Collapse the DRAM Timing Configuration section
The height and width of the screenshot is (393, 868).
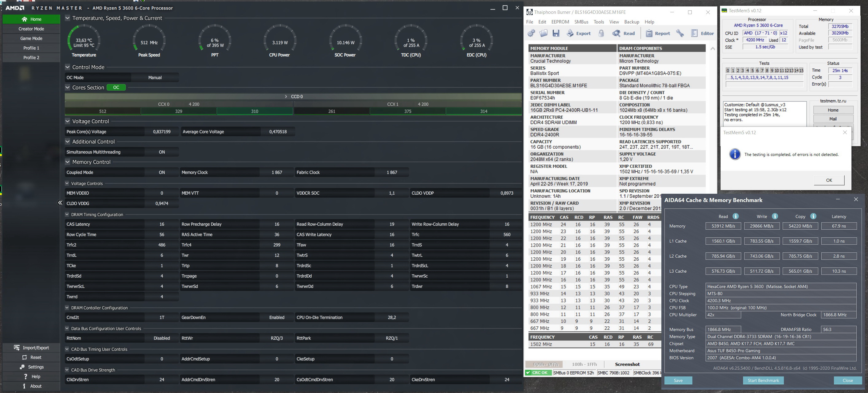coord(67,214)
